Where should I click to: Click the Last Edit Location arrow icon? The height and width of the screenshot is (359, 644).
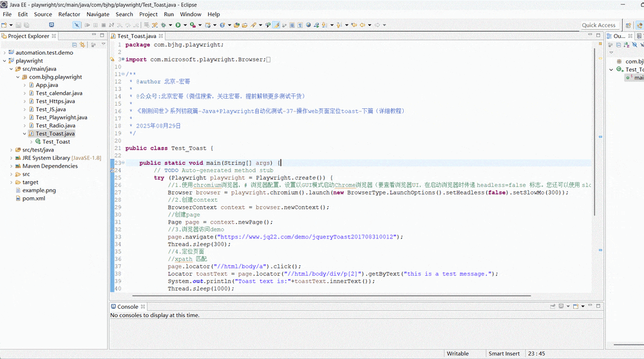pos(354,25)
